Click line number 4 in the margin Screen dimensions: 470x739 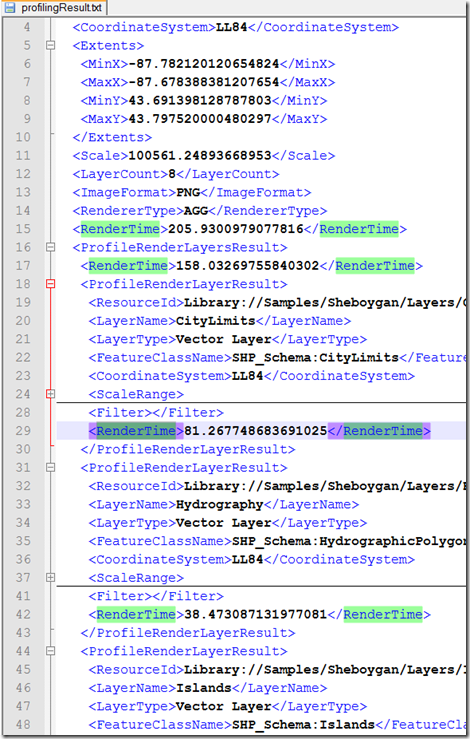click(26, 27)
